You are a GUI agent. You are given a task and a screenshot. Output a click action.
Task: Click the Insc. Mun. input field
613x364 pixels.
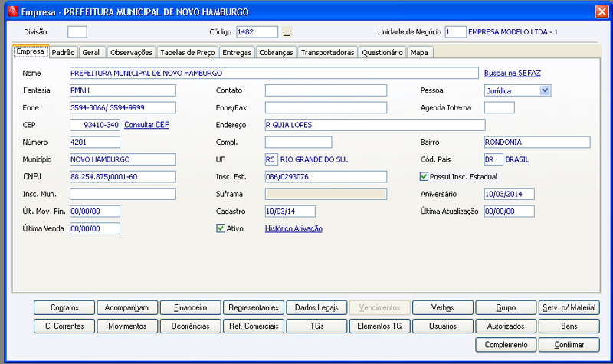pyautogui.click(x=123, y=194)
